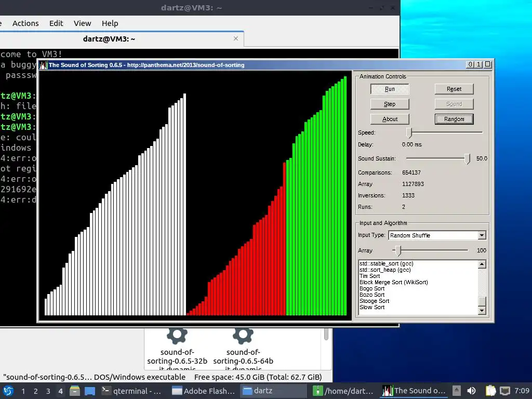Click the Reset button

pyautogui.click(x=454, y=89)
